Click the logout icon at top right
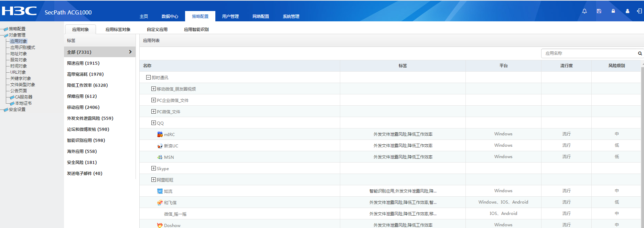This screenshot has width=644, height=228. click(x=639, y=11)
